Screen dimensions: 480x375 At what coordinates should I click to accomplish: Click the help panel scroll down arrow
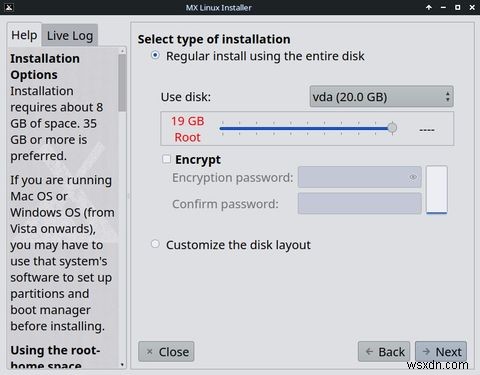pyautogui.click(x=122, y=365)
